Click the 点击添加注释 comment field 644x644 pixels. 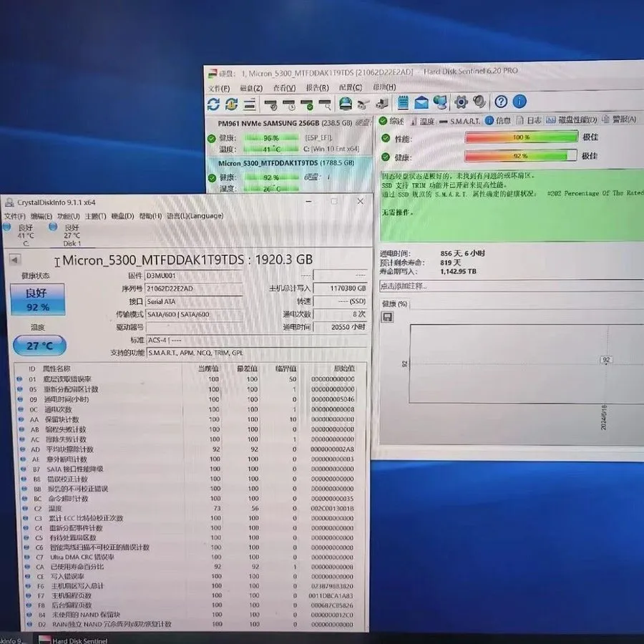(512, 286)
